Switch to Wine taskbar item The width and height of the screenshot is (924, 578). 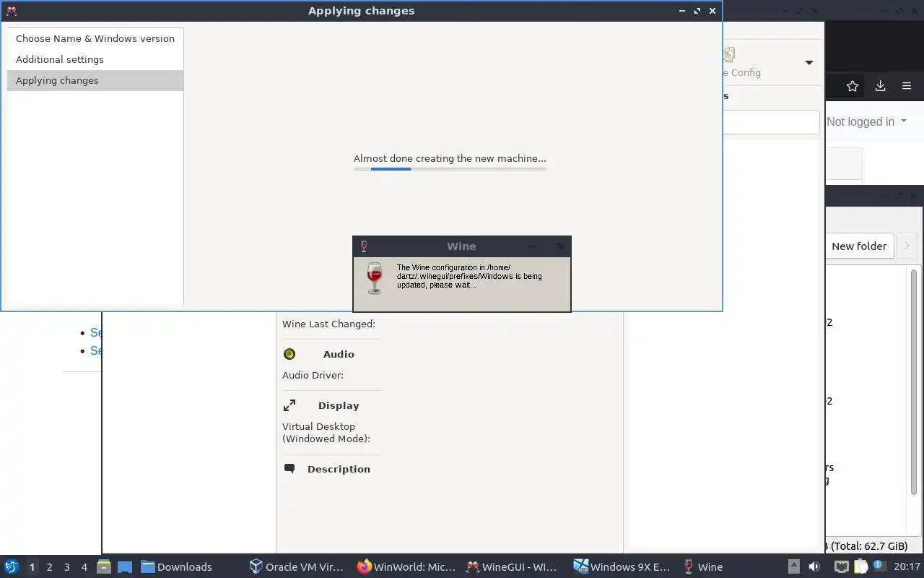702,567
